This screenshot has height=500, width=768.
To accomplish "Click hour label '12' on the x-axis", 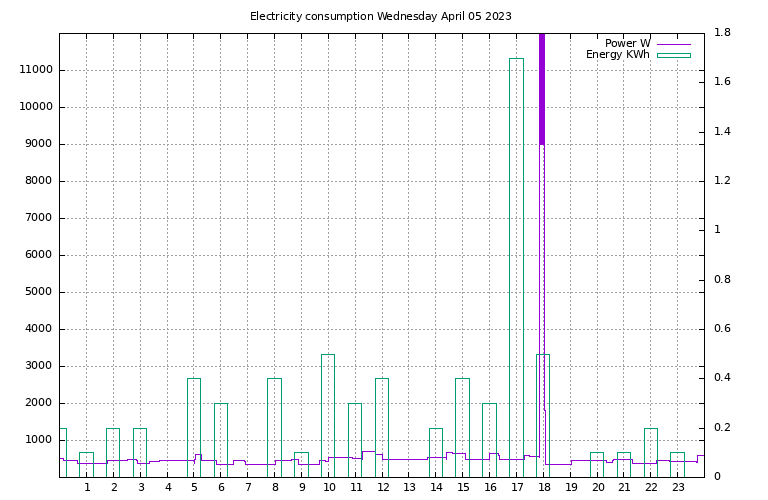I will [383, 487].
